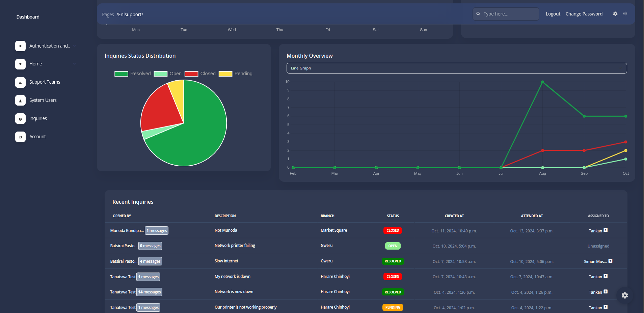This screenshot has width=644, height=313.
Task: Click the Support Teams sidebar icon
Action: point(20,82)
